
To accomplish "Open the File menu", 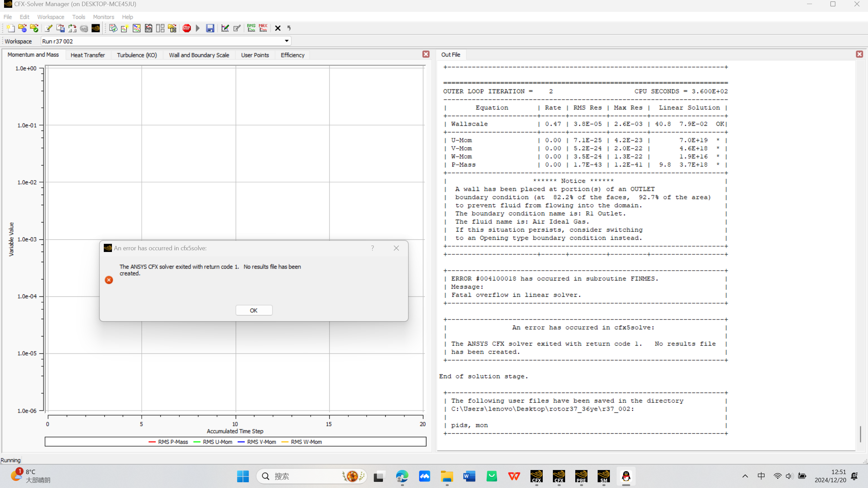I will click(x=7, y=17).
